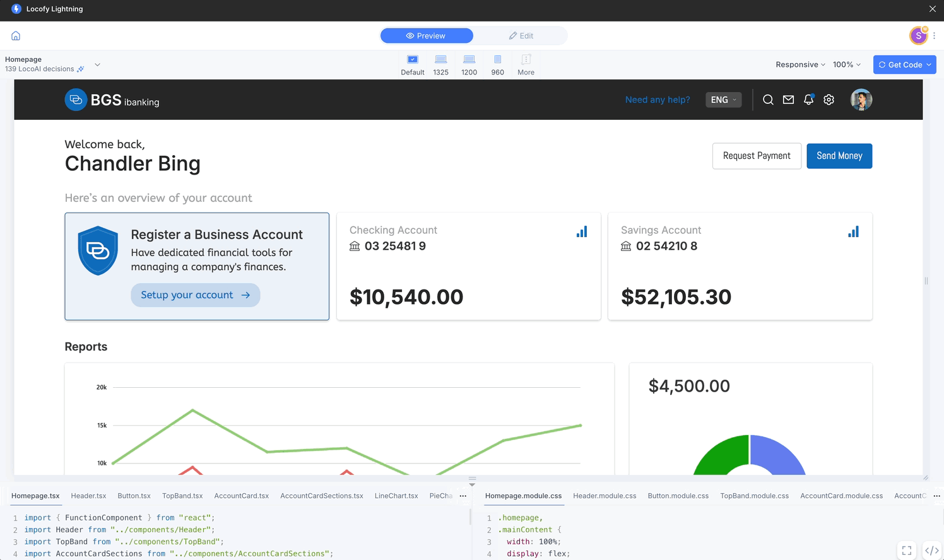Screen dimensions: 944x560
Task: Click the home icon in Locofy toolbar
Action: pos(16,36)
